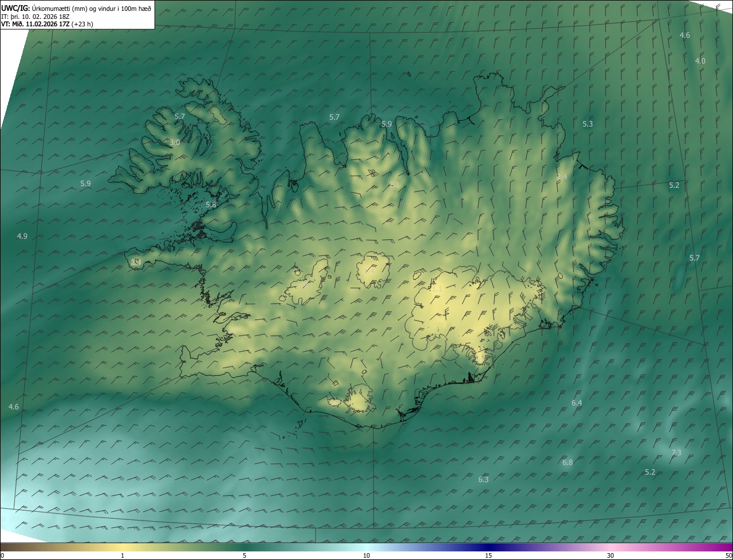Click the 2.4 value on the map
This screenshot has height=560, width=733.
point(562,177)
